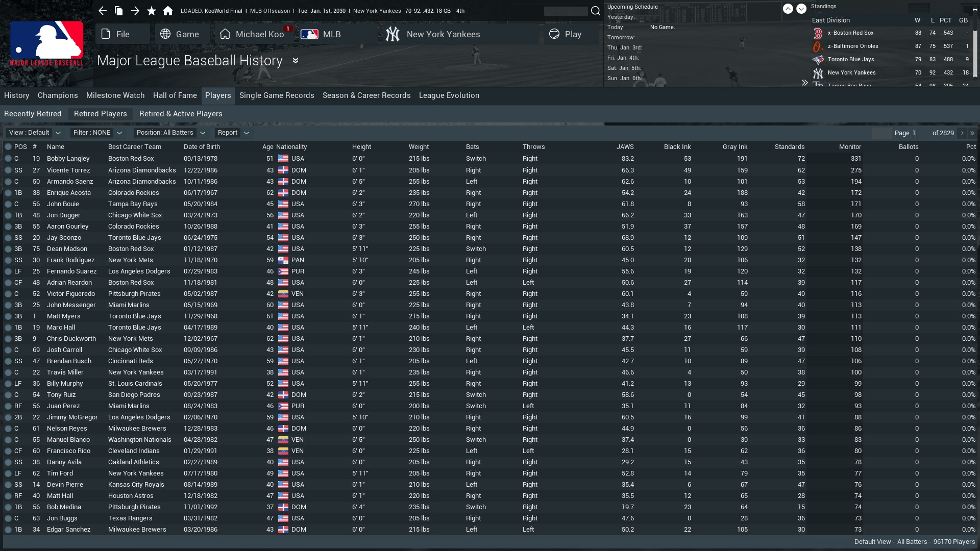
Task: Open the MLB league menu
Action: [x=338, y=34]
